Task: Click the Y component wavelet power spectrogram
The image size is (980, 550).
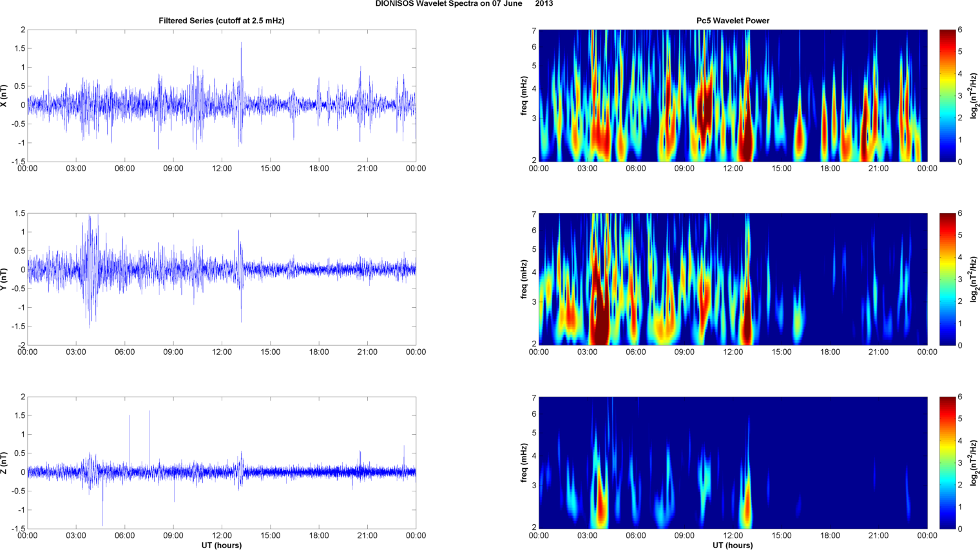Action: point(733,279)
